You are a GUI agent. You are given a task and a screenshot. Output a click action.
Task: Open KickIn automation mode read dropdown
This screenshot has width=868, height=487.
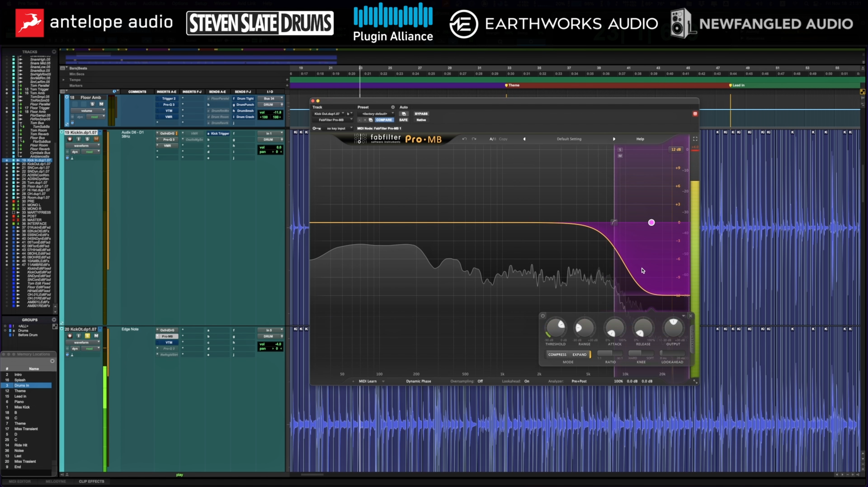pos(91,152)
